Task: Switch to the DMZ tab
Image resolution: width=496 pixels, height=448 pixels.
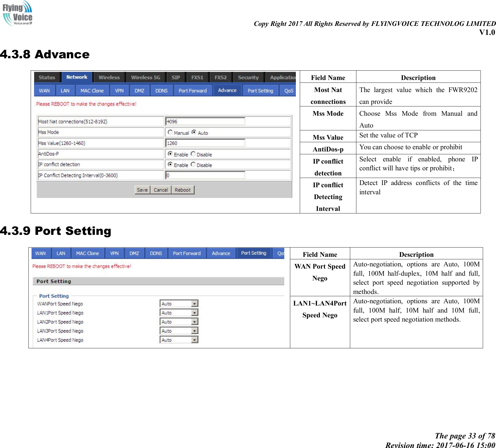Action: pos(139,90)
